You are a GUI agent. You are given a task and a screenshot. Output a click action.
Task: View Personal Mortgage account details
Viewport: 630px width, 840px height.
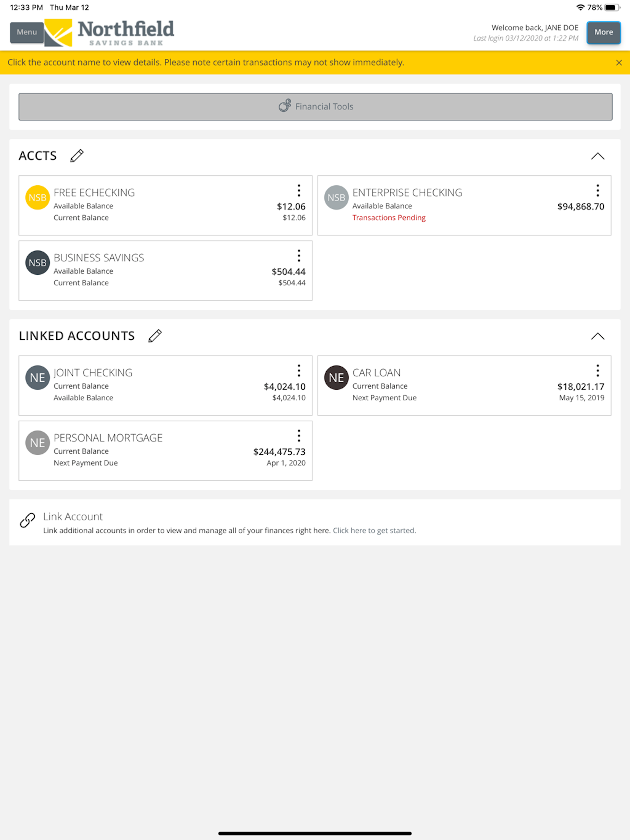coord(108,438)
